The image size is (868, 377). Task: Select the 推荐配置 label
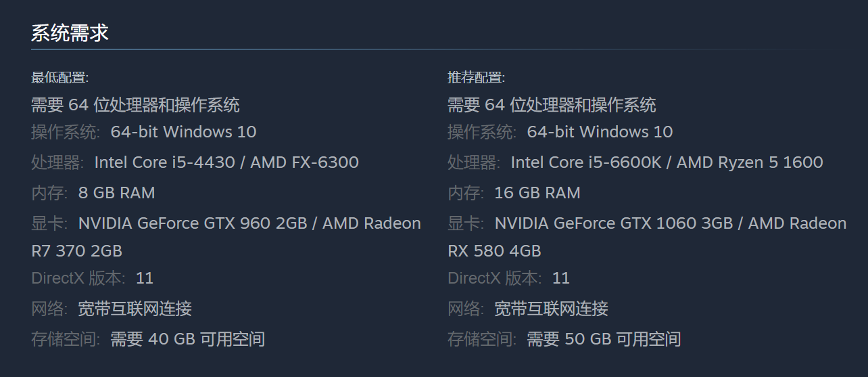[x=476, y=77]
